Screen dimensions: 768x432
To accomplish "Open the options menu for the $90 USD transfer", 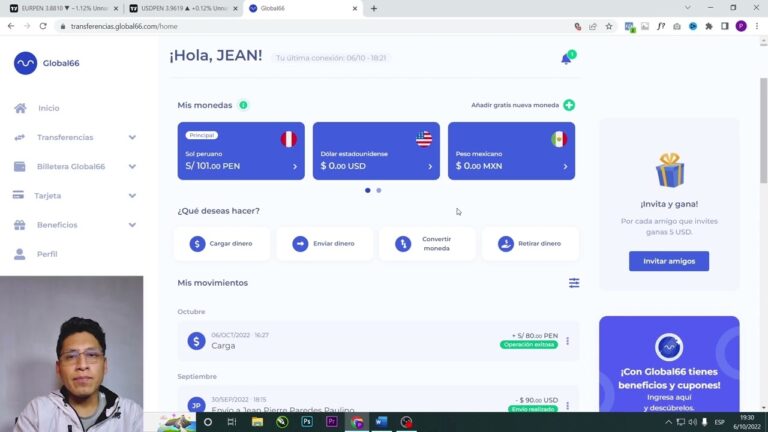I will point(567,405).
